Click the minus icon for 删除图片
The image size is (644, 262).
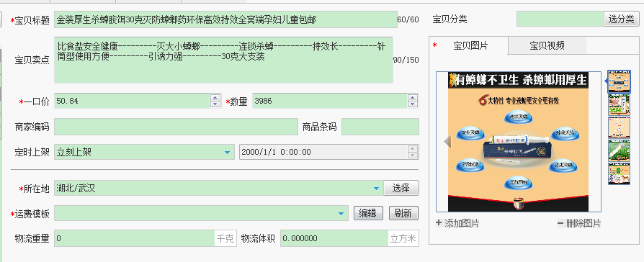[560, 223]
